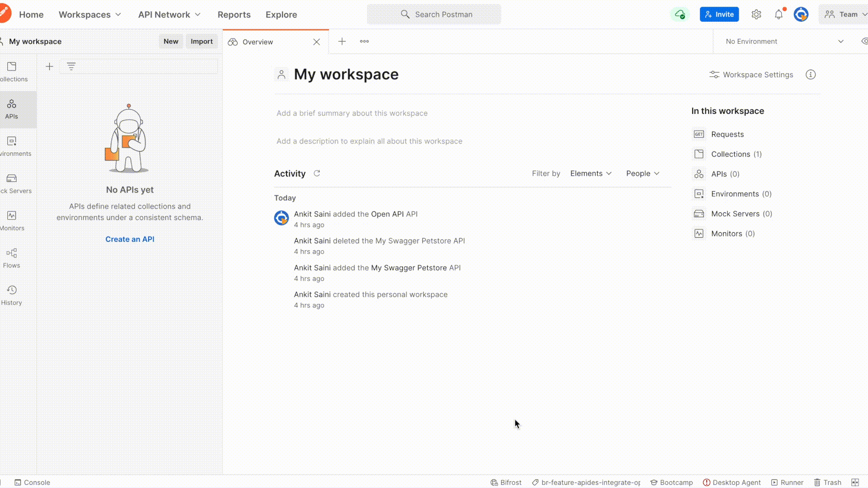The width and height of the screenshot is (868, 488).
Task: Open the Console at bottom bar
Action: tap(32, 482)
